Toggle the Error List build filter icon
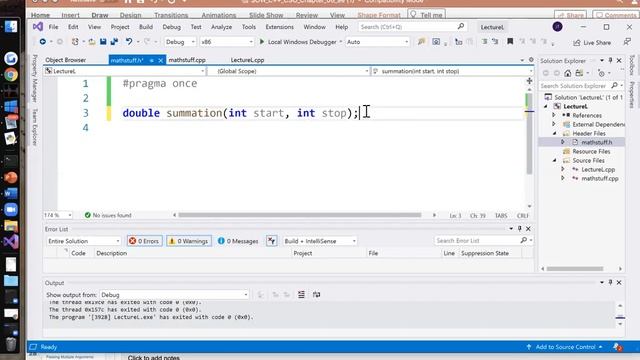 (x=271, y=241)
